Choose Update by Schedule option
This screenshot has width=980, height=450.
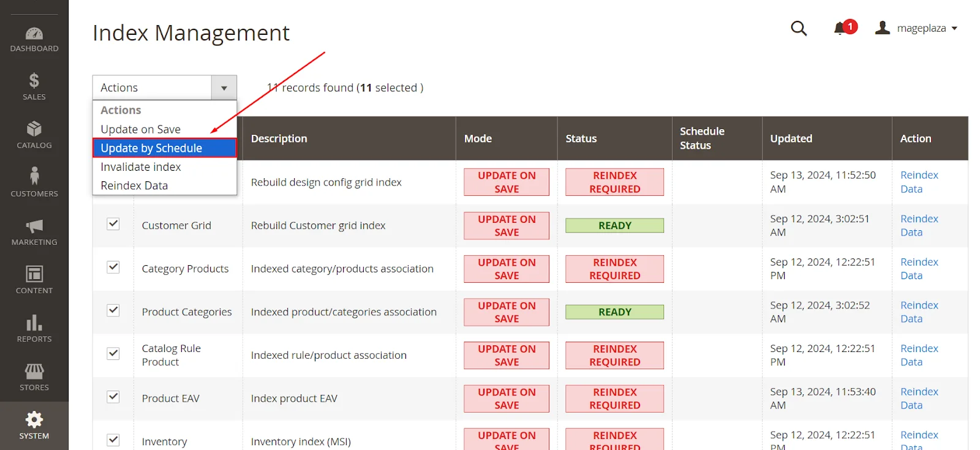pos(151,148)
